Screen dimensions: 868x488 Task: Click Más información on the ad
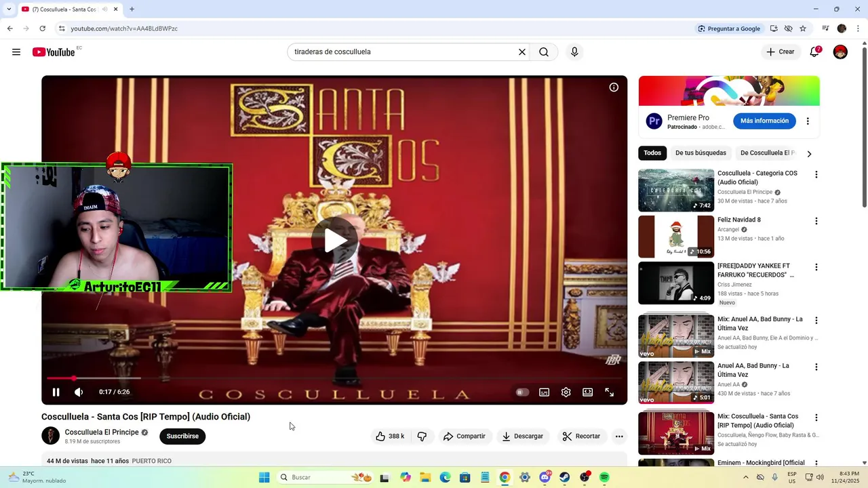coord(764,121)
